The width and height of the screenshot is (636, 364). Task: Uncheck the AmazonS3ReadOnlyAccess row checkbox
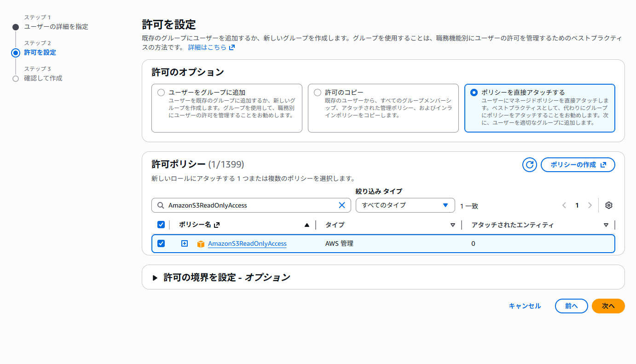click(x=161, y=243)
